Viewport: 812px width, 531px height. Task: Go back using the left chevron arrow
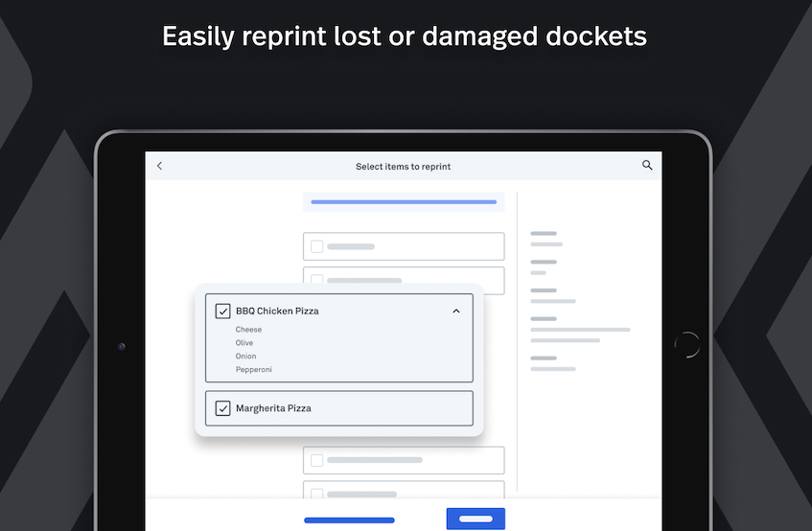click(159, 166)
